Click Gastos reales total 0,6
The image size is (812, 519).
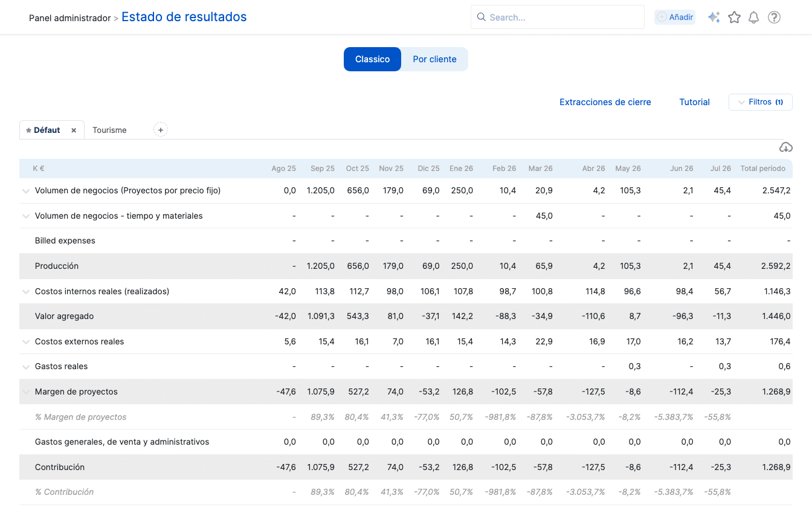(x=784, y=366)
